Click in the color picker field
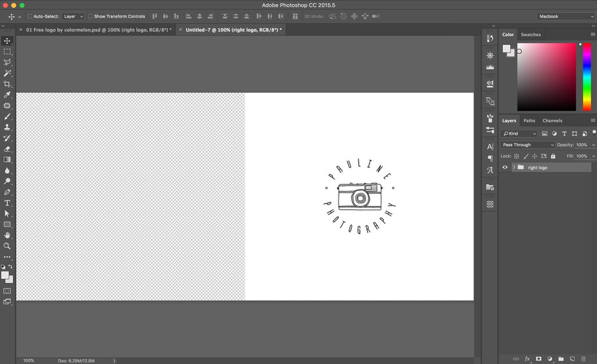 tap(546, 77)
